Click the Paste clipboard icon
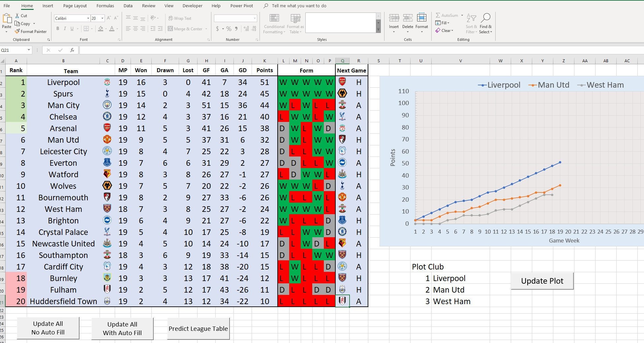 [7, 18]
